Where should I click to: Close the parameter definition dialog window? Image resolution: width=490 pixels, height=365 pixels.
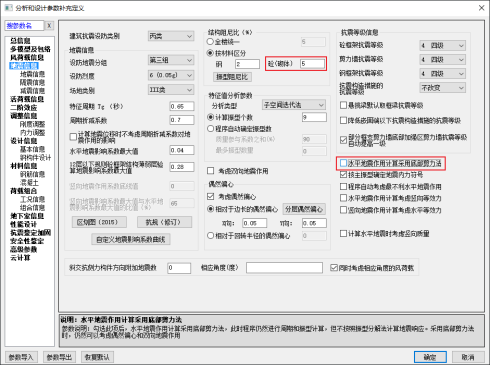pos(481,8)
